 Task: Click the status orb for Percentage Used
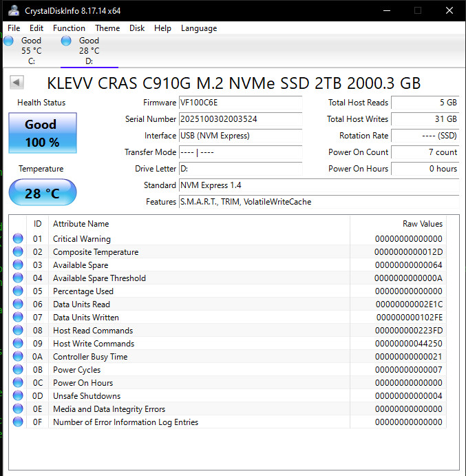(x=18, y=291)
